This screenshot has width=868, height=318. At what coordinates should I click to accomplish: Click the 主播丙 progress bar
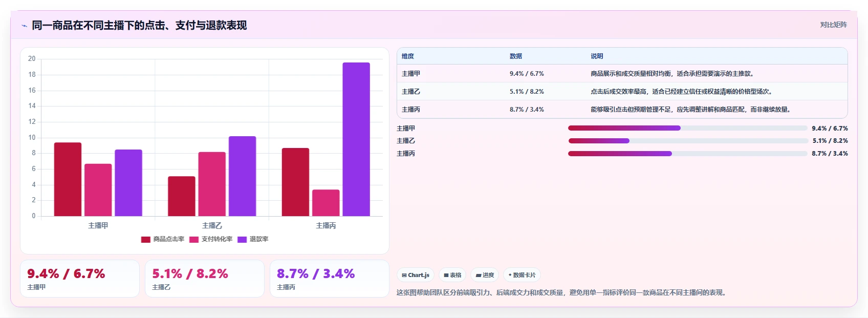point(687,154)
